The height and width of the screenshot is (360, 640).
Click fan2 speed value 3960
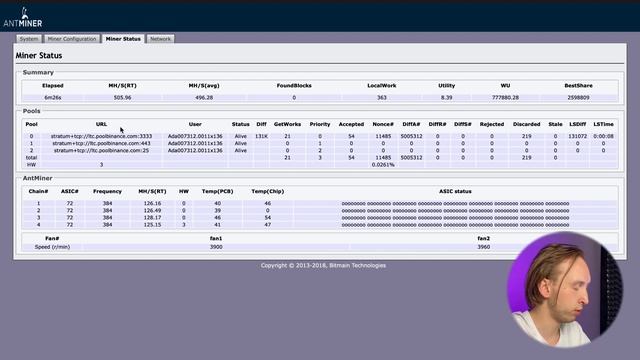[x=484, y=247]
